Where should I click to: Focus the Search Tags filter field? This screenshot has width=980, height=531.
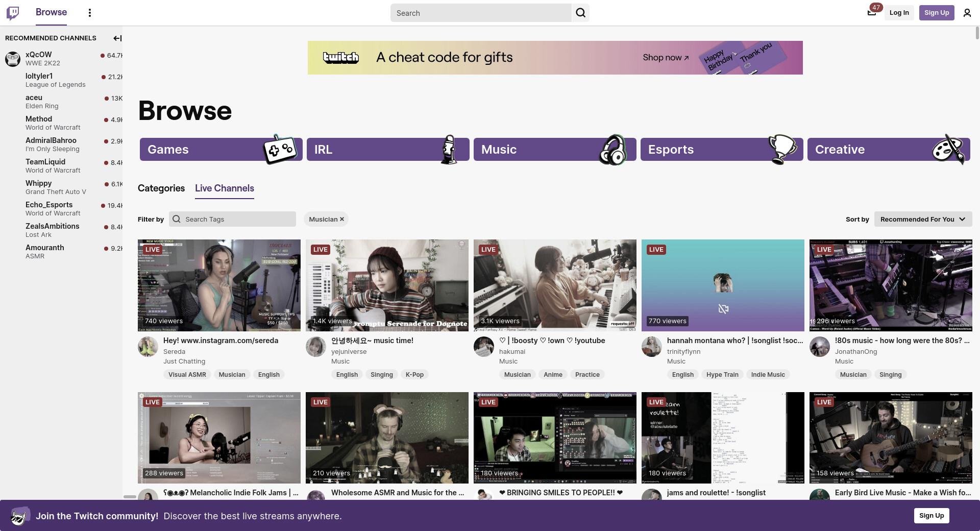pyautogui.click(x=232, y=219)
